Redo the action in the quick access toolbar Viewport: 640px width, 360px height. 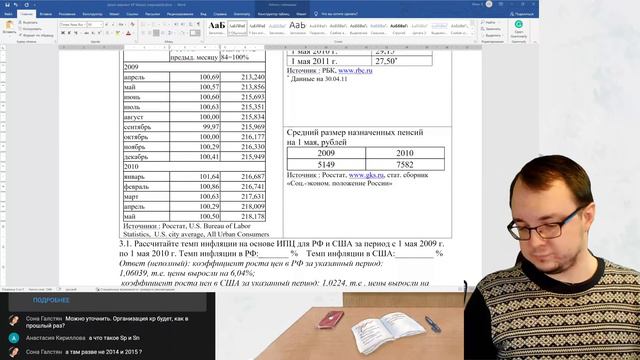point(27,5)
